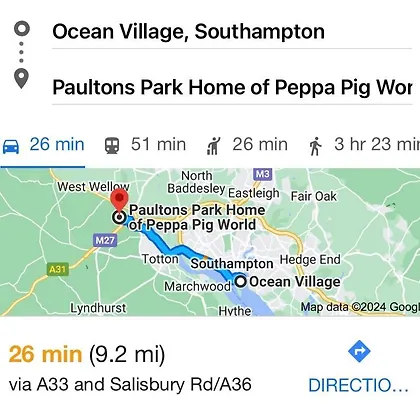
Task: Click the M27 road shield on map
Action: click(x=105, y=240)
